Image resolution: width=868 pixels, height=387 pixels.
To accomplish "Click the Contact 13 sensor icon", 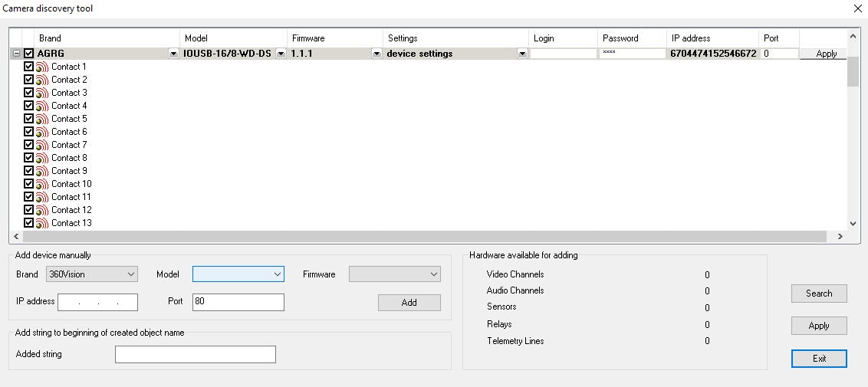I will tap(42, 223).
